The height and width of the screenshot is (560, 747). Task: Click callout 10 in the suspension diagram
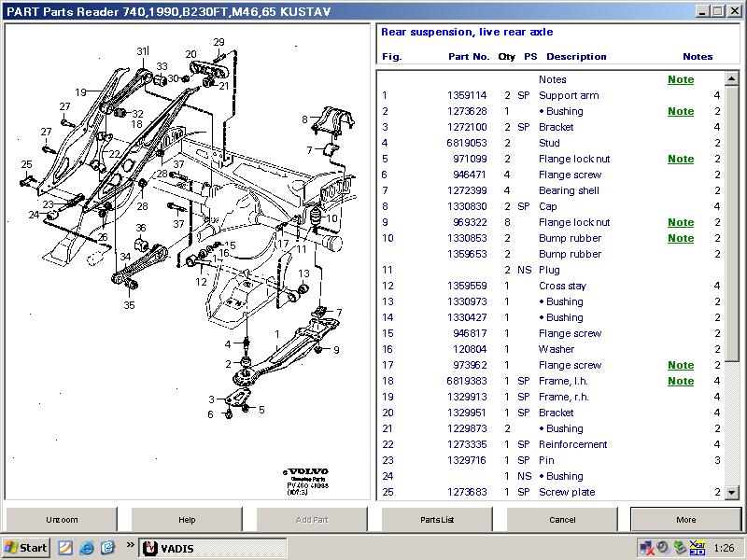tap(331, 218)
